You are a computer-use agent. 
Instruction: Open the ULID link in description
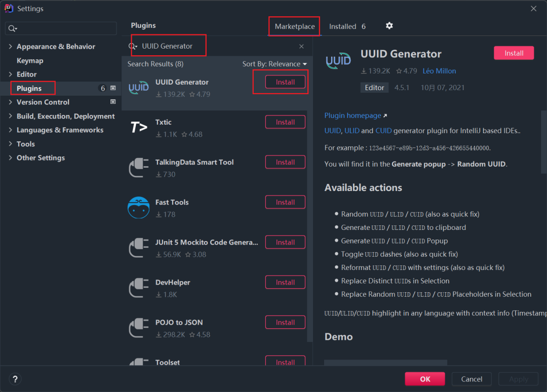pyautogui.click(x=351, y=131)
